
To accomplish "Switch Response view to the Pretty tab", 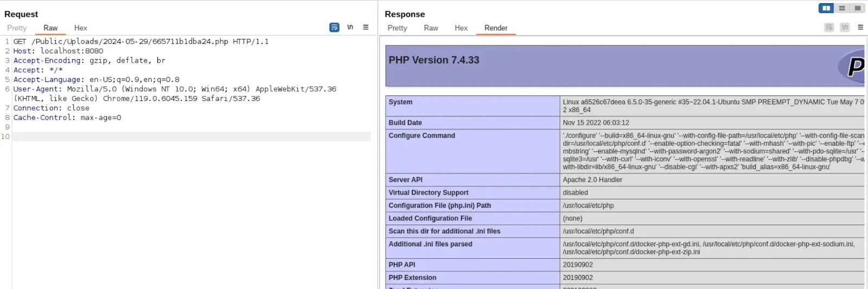I will pos(397,28).
